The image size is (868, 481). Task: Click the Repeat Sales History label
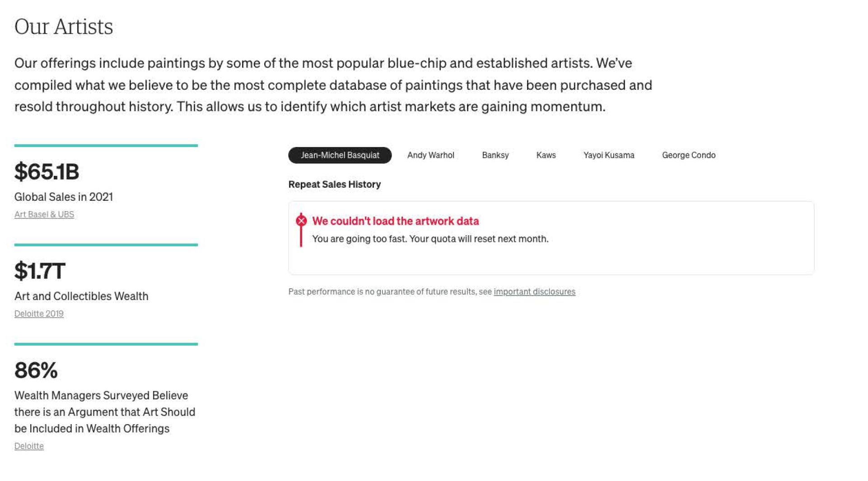point(334,184)
